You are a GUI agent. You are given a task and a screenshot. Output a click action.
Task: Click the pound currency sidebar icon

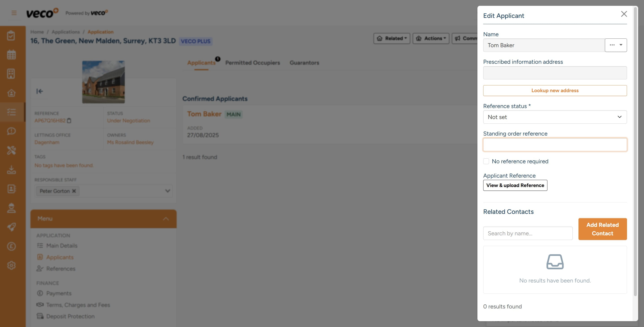click(x=11, y=246)
